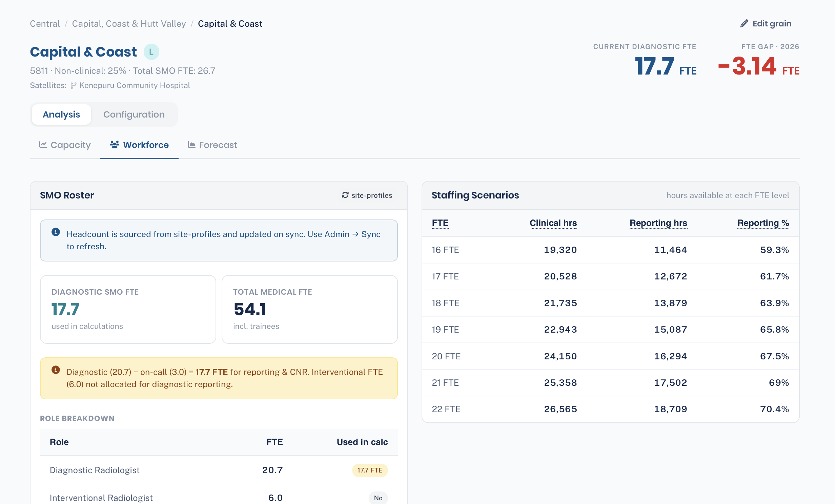Click Edit grain button

(766, 24)
